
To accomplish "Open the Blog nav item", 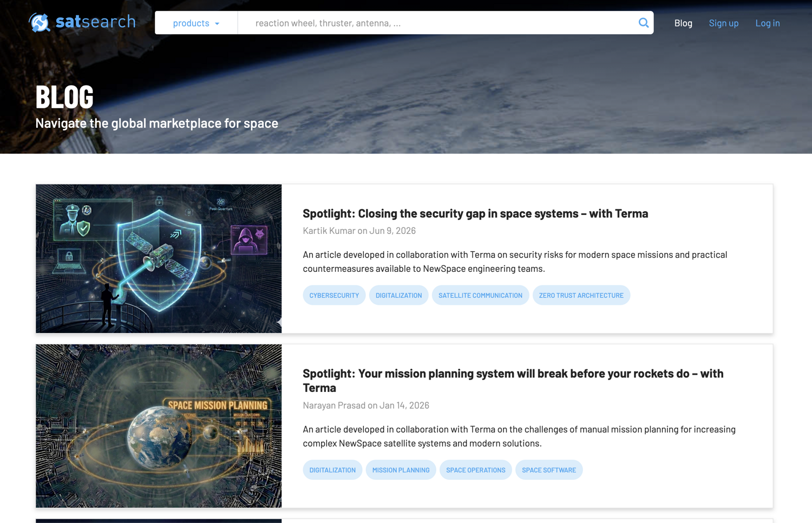I will 683,23.
